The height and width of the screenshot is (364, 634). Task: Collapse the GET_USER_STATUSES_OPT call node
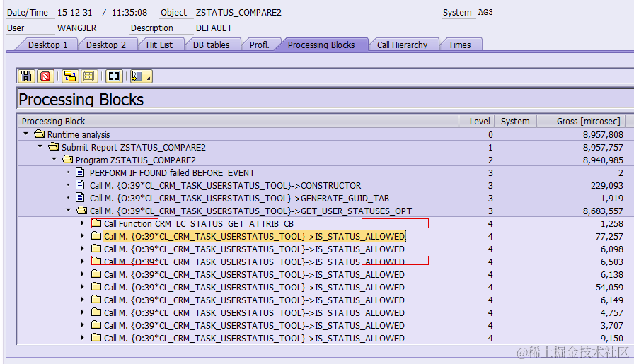(69, 210)
